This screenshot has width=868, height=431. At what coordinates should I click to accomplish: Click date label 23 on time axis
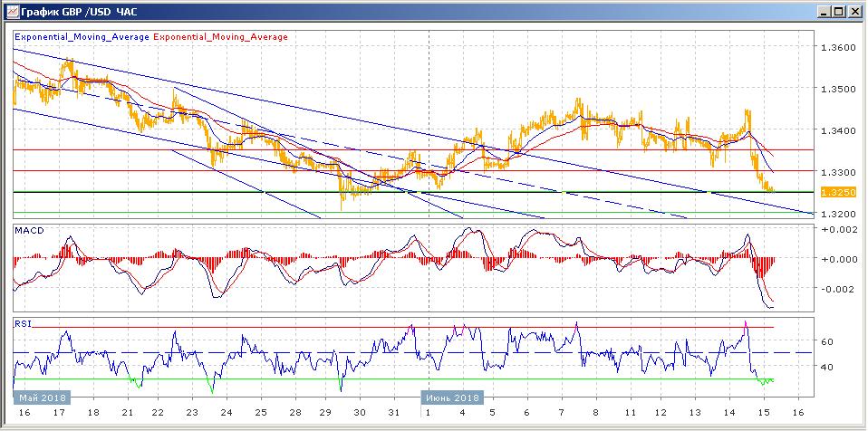click(x=192, y=413)
